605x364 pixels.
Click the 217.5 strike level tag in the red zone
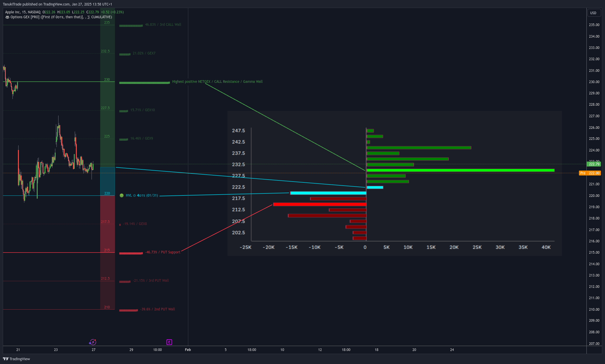[105, 222]
